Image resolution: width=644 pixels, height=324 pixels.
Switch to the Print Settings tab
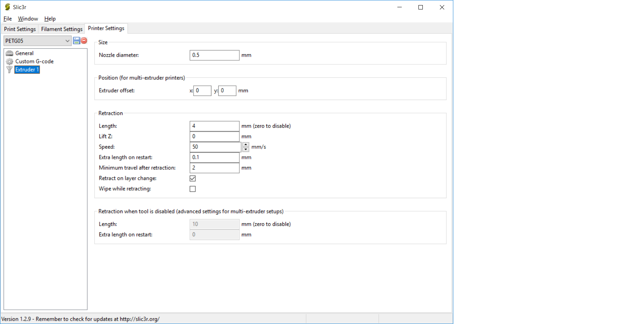tap(20, 29)
